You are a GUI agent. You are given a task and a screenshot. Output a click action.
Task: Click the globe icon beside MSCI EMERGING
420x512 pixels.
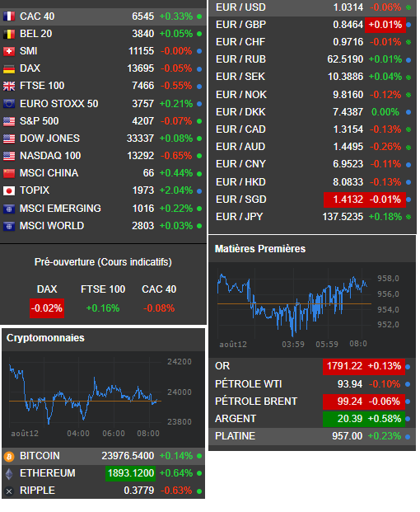[9, 209]
